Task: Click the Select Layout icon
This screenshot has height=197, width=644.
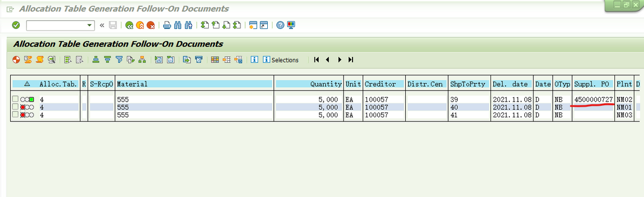Action: point(226,59)
